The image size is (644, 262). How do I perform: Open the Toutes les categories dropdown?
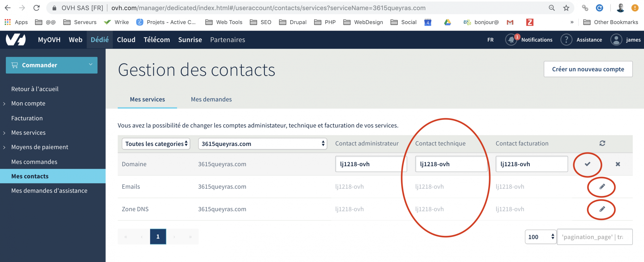[x=156, y=144]
